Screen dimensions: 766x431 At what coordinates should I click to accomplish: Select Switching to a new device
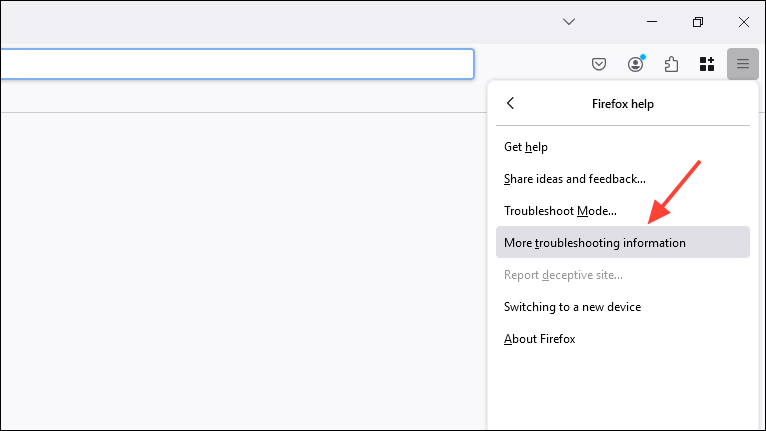click(x=622, y=306)
